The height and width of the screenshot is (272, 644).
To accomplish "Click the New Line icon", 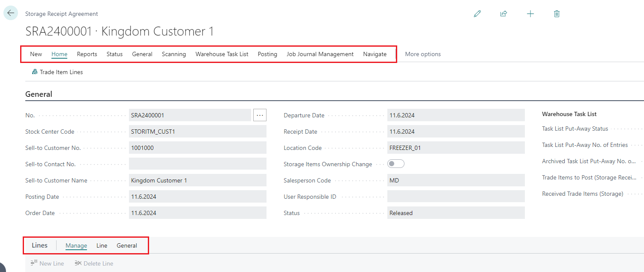I will click(x=34, y=263).
